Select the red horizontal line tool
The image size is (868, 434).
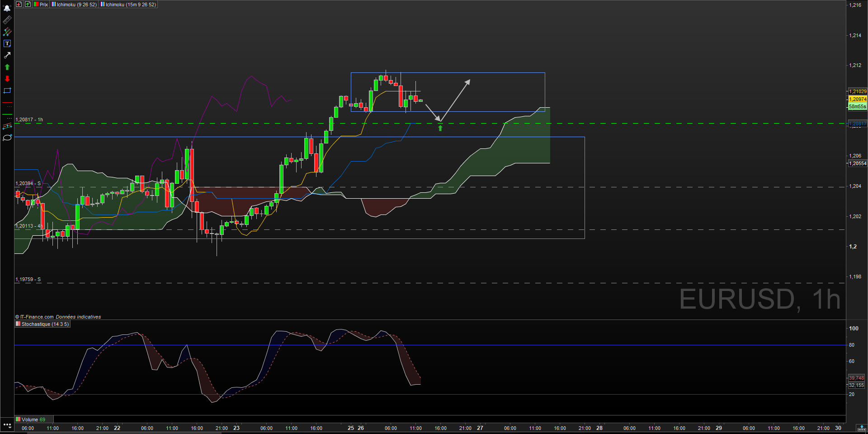pyautogui.click(x=7, y=103)
